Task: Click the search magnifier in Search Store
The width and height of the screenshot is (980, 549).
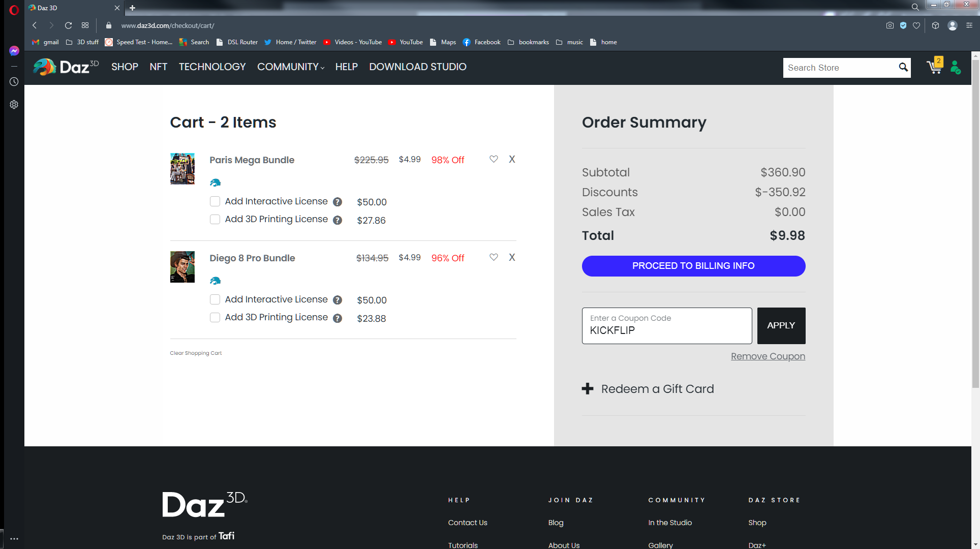Action: (x=903, y=67)
